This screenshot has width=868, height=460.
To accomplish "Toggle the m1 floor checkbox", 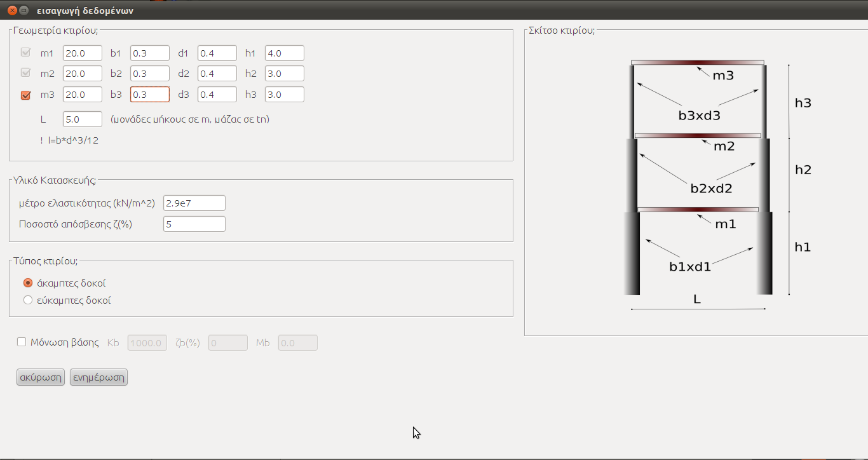I will 26,53.
